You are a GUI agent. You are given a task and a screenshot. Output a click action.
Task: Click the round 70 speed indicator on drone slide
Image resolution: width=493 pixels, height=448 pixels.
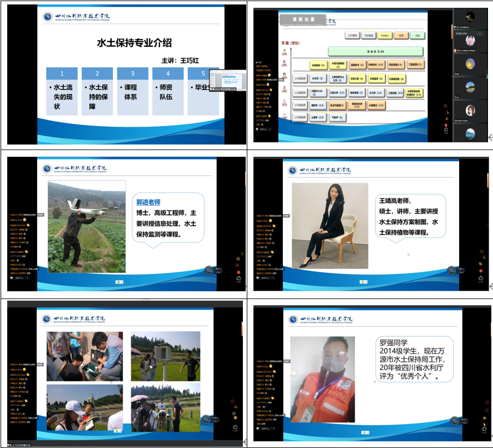click(x=209, y=271)
